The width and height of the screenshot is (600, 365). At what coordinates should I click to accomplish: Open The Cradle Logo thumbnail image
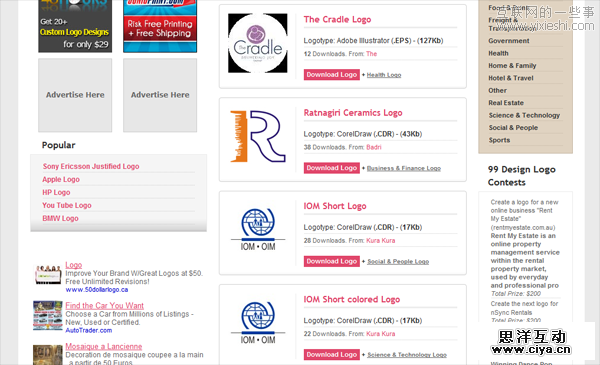pyautogui.click(x=258, y=43)
